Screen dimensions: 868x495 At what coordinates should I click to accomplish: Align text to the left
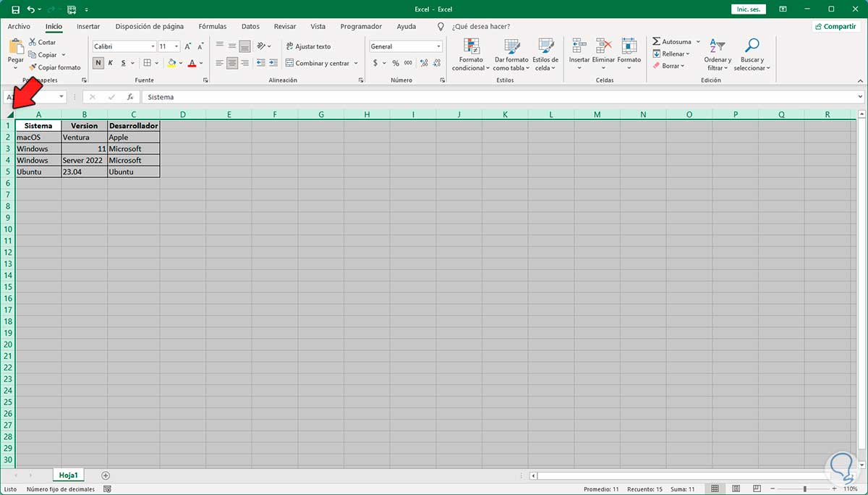(221, 63)
